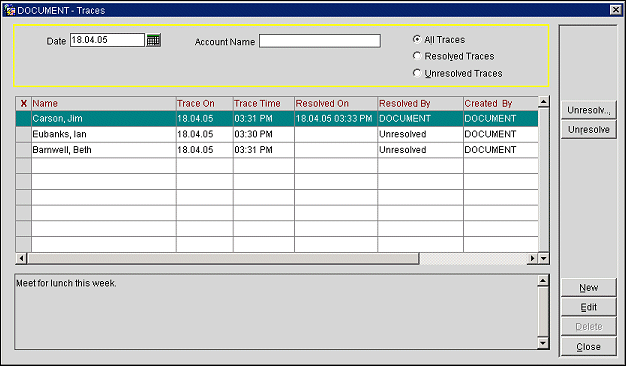Select the All Traces radio button
The width and height of the screenshot is (626, 366).
[417, 39]
